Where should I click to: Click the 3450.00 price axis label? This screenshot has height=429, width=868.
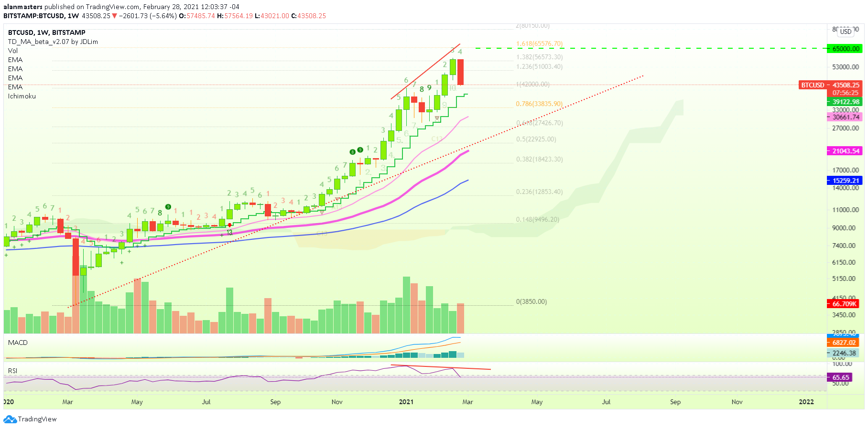pyautogui.click(x=844, y=315)
